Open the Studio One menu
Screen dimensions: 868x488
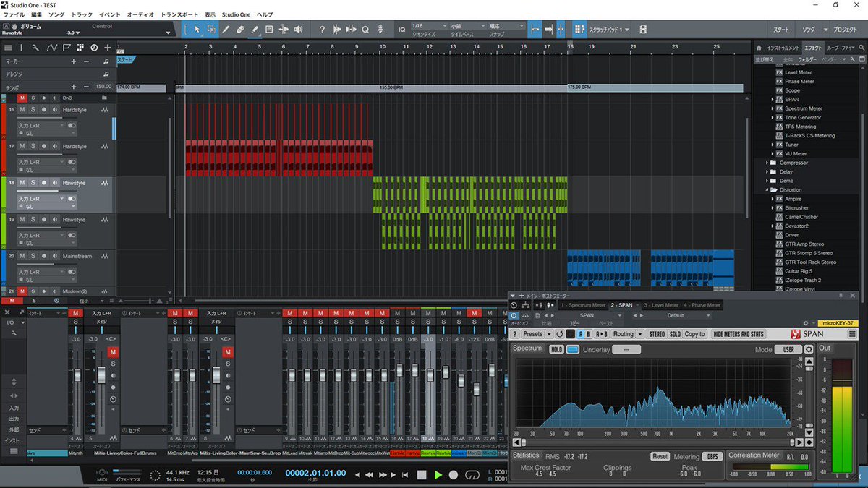tap(237, 14)
